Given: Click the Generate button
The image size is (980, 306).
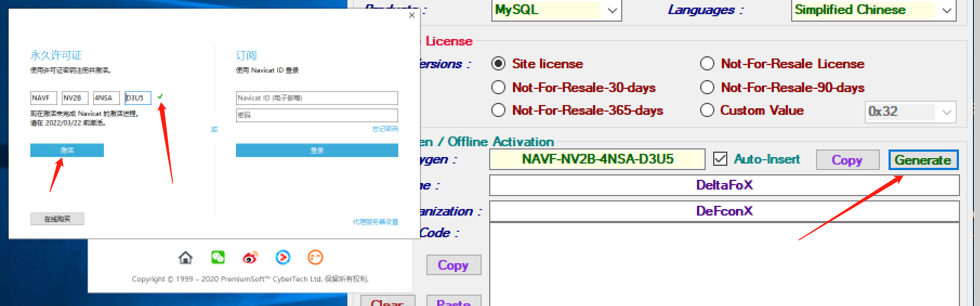Looking at the screenshot, I should pyautogui.click(x=923, y=160).
